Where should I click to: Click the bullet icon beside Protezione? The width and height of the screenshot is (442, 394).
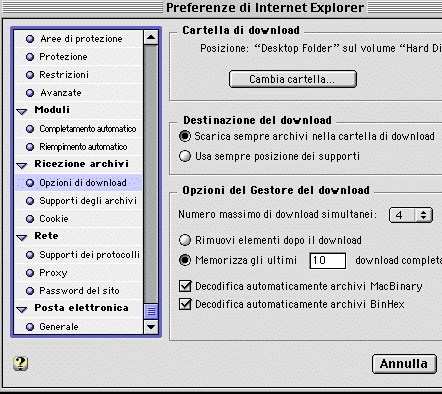(x=30, y=57)
